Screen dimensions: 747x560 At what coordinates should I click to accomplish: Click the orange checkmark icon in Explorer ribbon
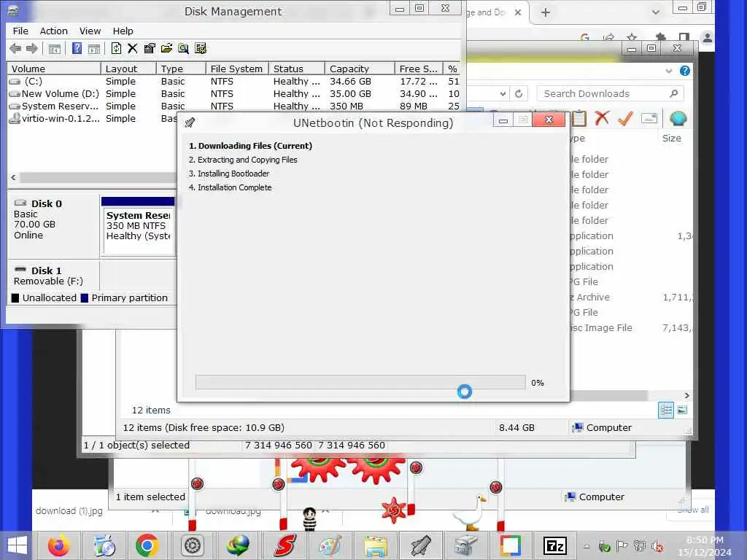pyautogui.click(x=625, y=118)
